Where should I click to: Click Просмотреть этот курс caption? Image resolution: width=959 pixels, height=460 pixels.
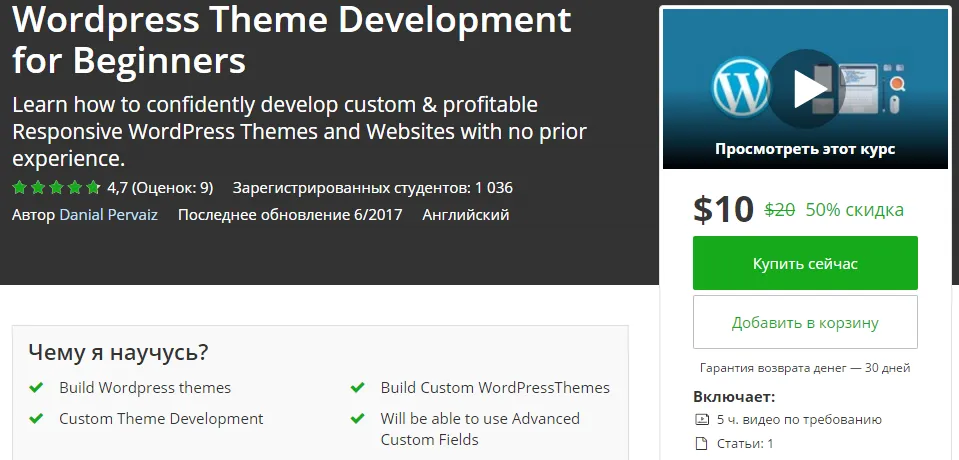pos(805,149)
